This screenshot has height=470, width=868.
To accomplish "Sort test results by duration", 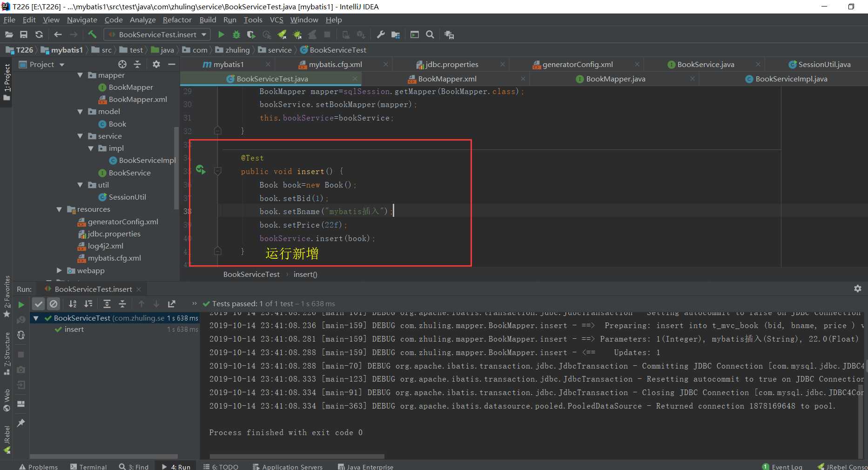I will (88, 304).
